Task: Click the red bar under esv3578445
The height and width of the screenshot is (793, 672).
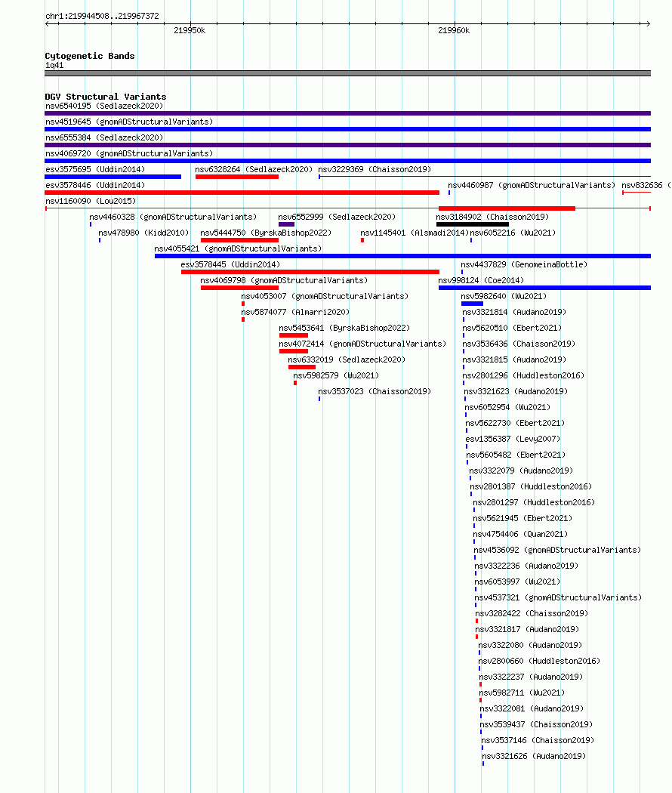Action: click(310, 272)
